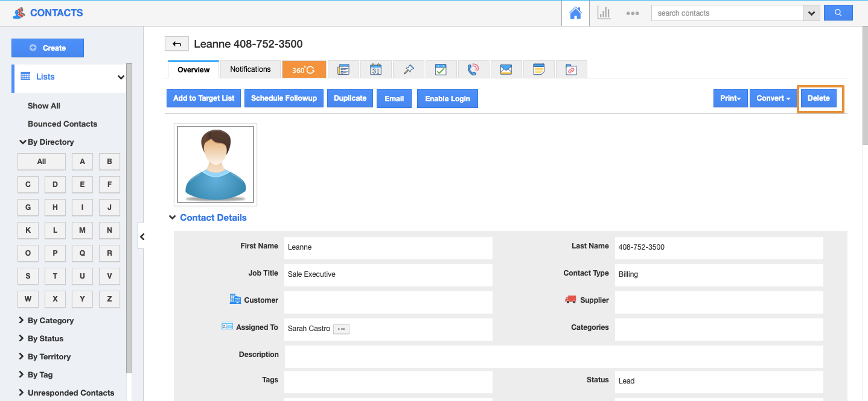Image resolution: width=868 pixels, height=401 pixels.
Task: Open the 360 degree view tab
Action: [x=304, y=69]
